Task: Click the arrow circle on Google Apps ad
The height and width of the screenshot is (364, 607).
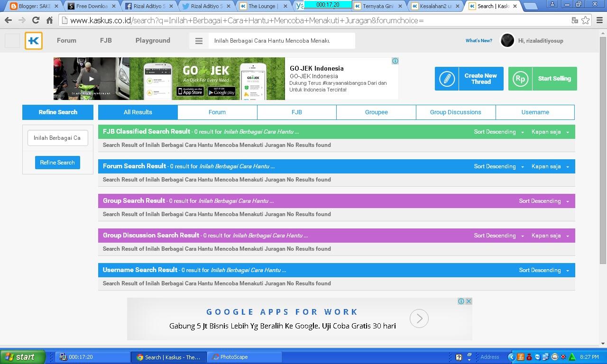Action: click(x=419, y=318)
